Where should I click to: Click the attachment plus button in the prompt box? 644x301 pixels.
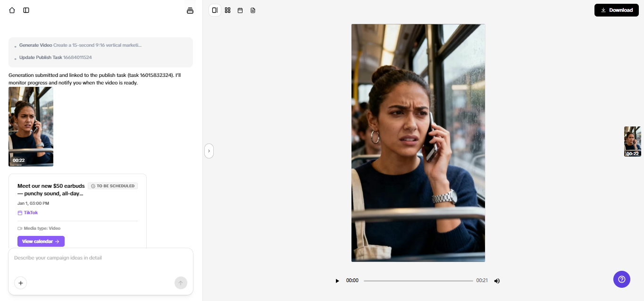(x=20, y=283)
